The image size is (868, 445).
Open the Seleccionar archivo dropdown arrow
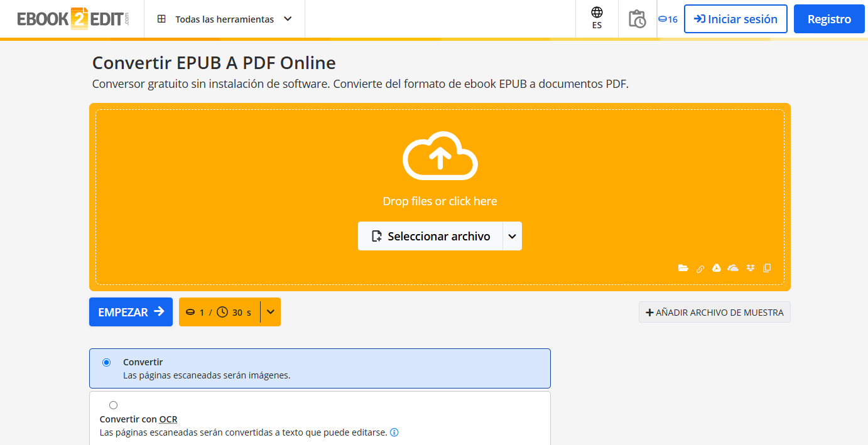[x=512, y=236]
